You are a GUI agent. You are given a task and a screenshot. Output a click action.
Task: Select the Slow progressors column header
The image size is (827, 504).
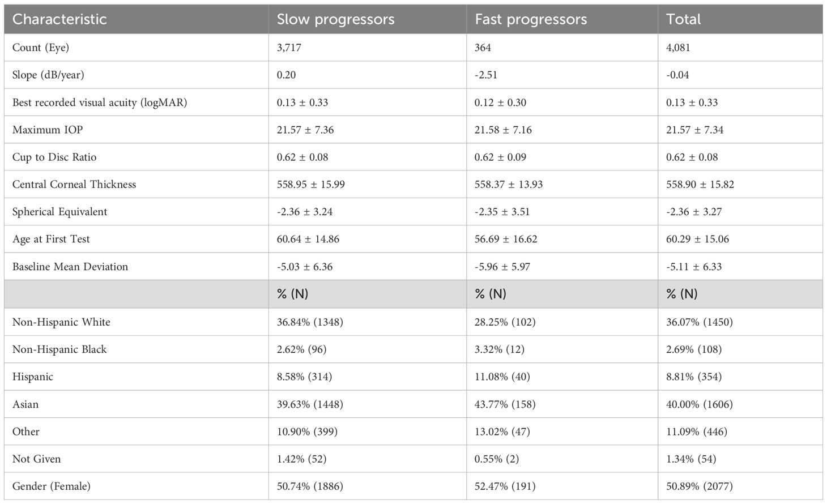click(x=335, y=19)
